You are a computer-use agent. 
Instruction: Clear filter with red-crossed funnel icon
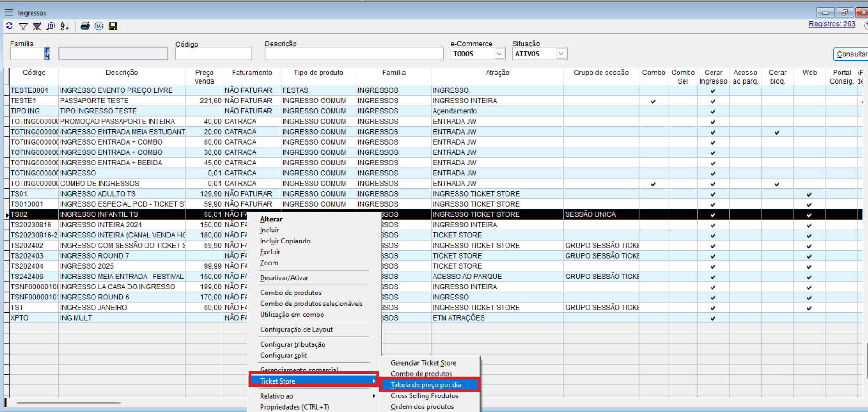pos(37,26)
